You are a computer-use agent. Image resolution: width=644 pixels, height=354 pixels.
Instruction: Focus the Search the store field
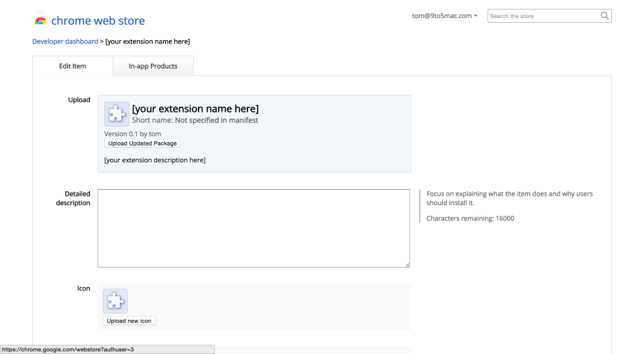(x=543, y=15)
